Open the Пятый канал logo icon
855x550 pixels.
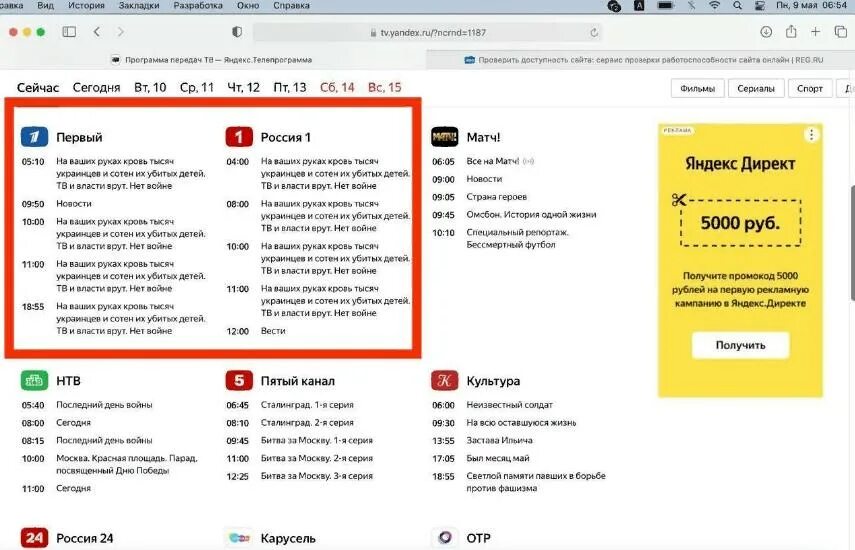coord(239,380)
